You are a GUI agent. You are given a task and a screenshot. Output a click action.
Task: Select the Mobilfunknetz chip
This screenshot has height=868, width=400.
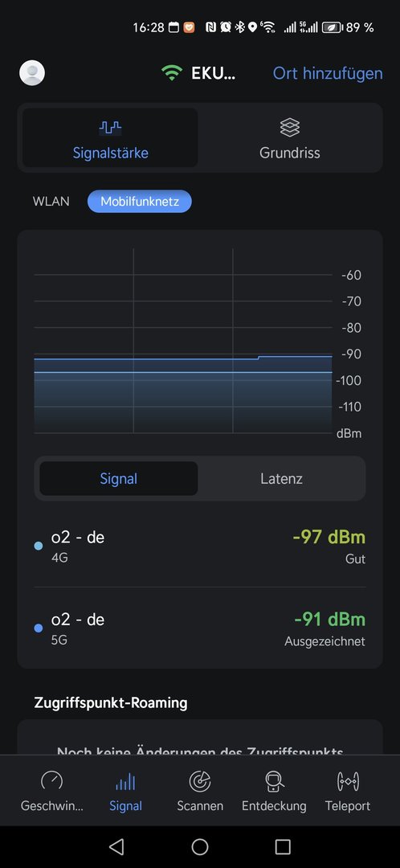(140, 201)
